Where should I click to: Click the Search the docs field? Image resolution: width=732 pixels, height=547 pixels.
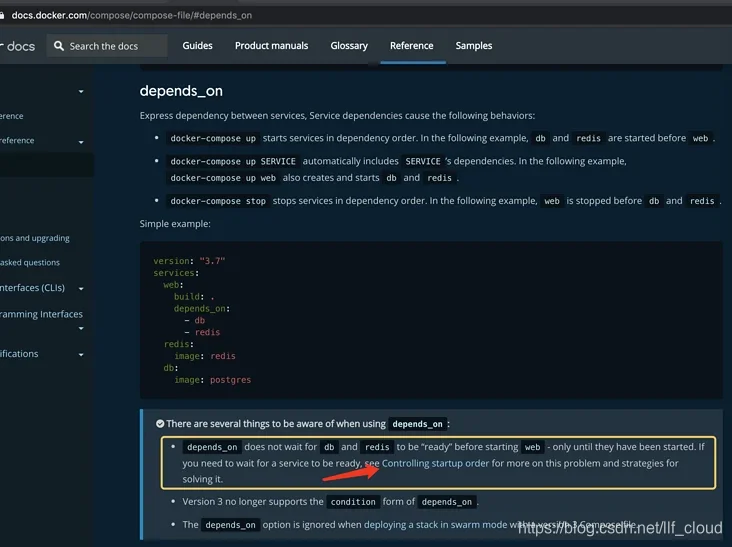point(107,46)
